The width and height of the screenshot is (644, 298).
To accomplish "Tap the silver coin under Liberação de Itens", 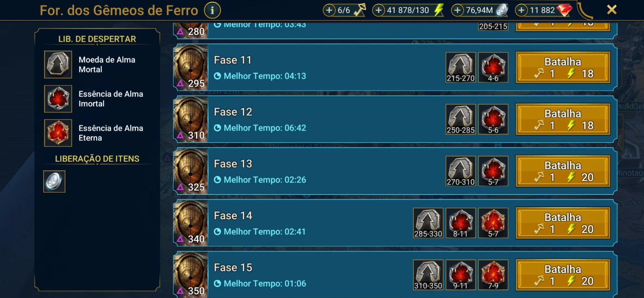I will coord(54,181).
